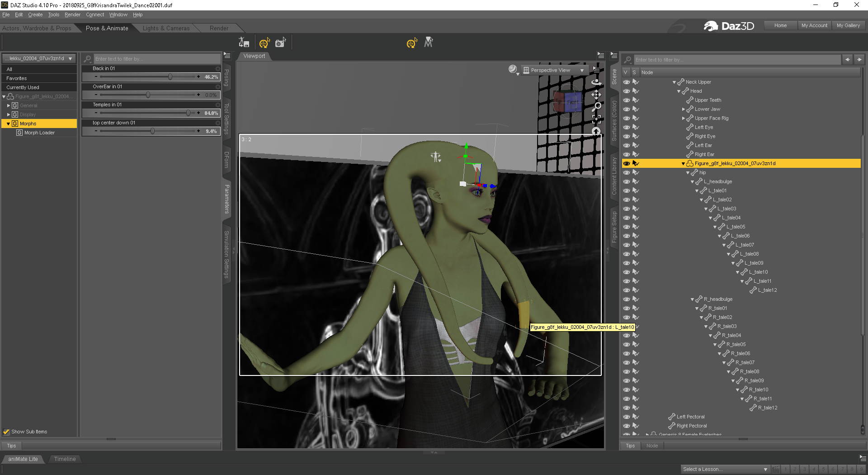868x475 pixels.
Task: Select the camera tool icon beside Universal tool
Action: coord(281,43)
